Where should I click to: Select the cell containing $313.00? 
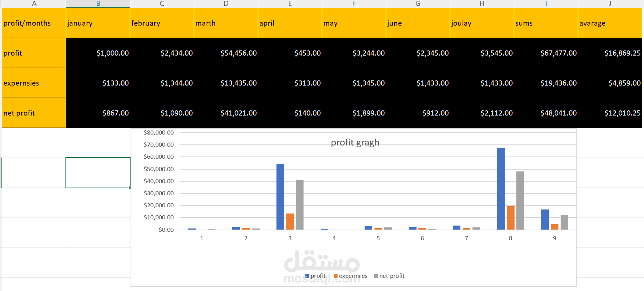(290, 83)
